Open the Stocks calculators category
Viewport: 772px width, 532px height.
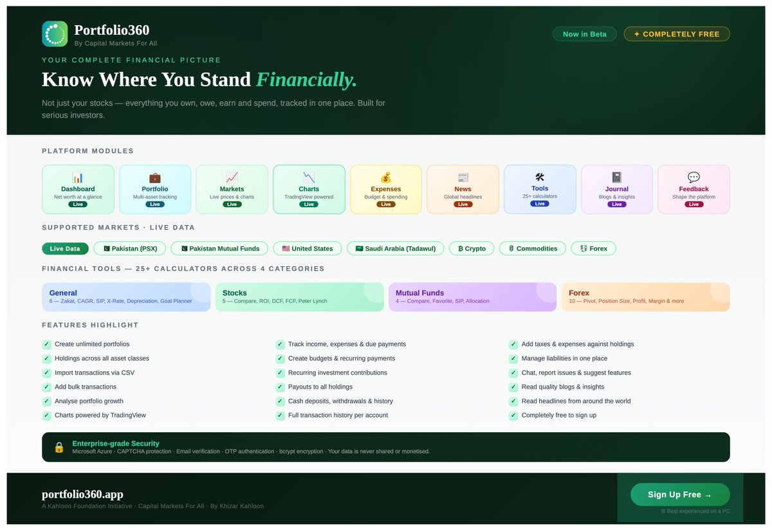[x=300, y=297]
